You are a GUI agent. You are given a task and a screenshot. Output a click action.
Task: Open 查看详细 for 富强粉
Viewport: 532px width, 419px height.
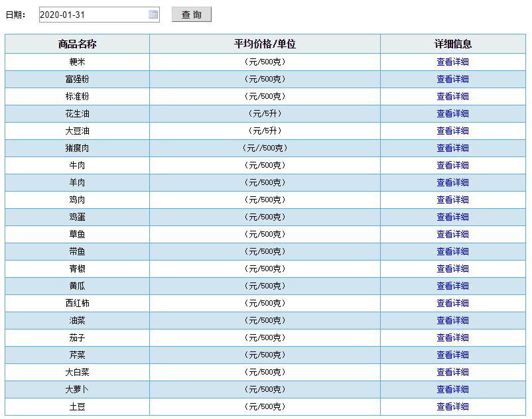coord(453,78)
